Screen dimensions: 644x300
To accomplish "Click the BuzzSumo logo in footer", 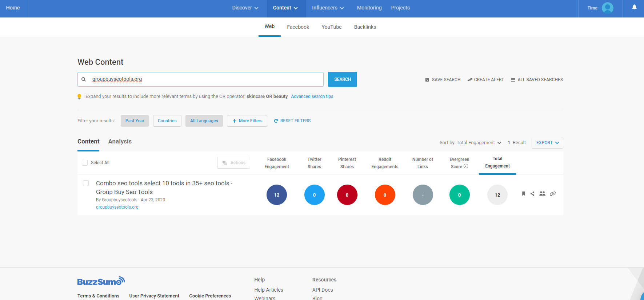I will tap(101, 281).
